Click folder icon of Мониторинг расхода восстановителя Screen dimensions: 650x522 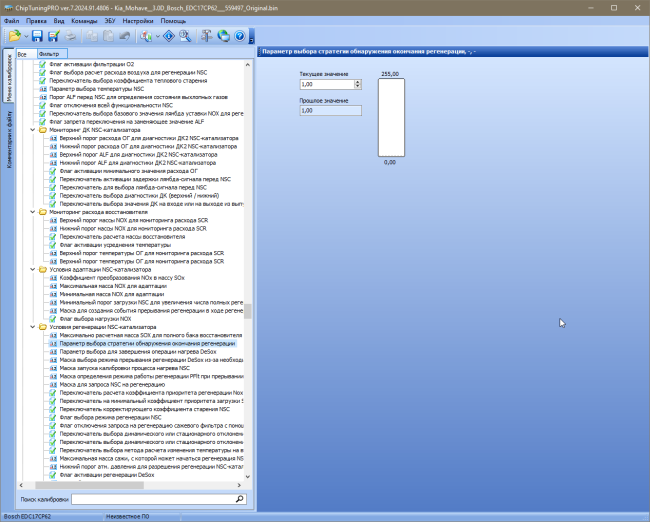[43, 212]
